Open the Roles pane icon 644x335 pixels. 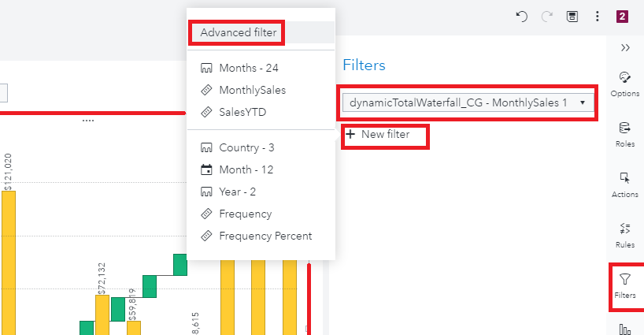pyautogui.click(x=625, y=133)
